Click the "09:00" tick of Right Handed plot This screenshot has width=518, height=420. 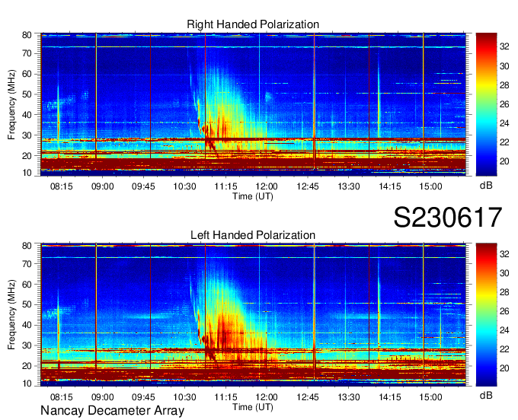click(x=102, y=186)
